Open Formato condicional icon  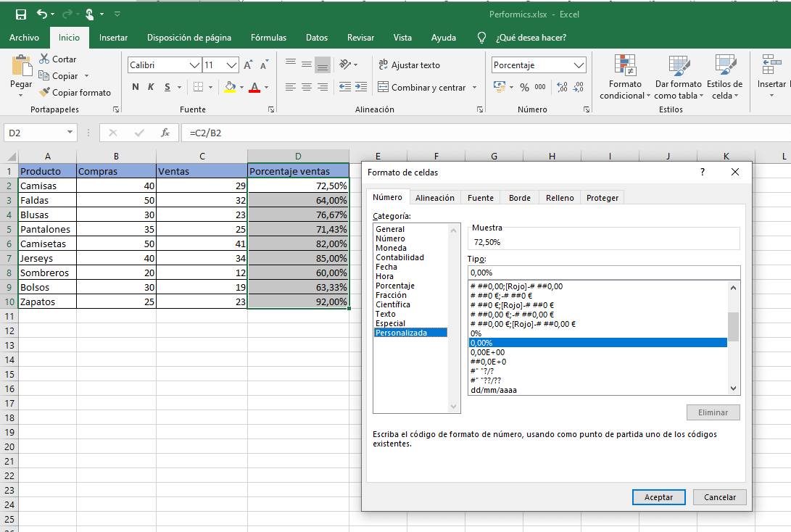(624, 66)
